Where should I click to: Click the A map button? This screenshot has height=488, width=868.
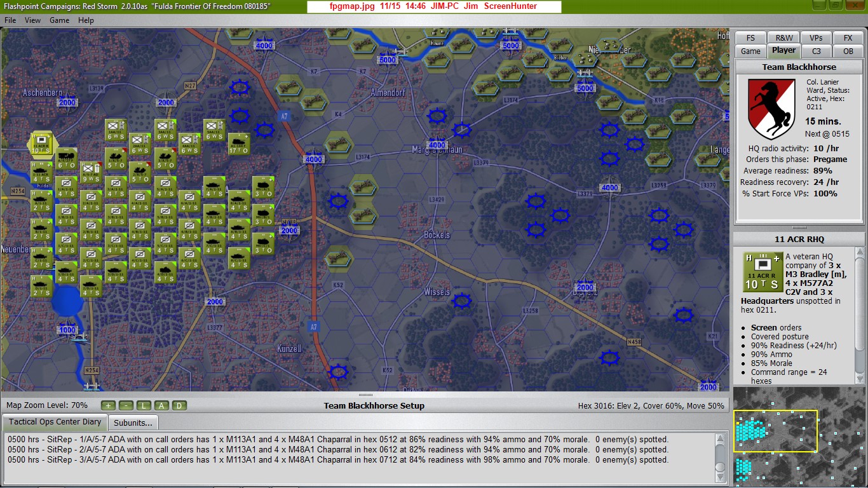pos(161,405)
